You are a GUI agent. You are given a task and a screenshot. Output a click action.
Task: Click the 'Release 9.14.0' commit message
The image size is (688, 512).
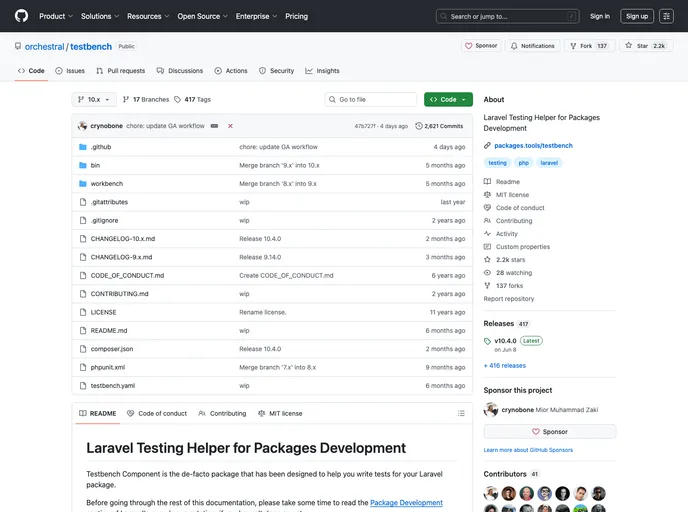pos(260,257)
